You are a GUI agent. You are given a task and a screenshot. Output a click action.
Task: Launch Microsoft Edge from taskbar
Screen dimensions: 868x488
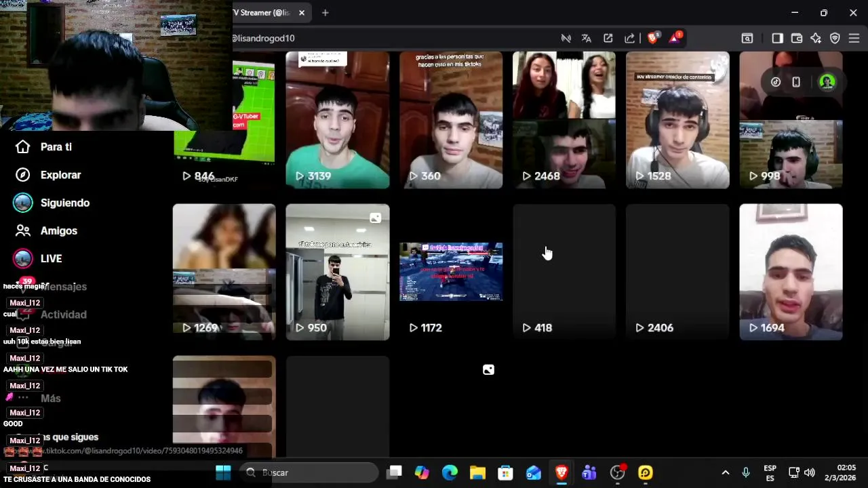tap(450, 472)
